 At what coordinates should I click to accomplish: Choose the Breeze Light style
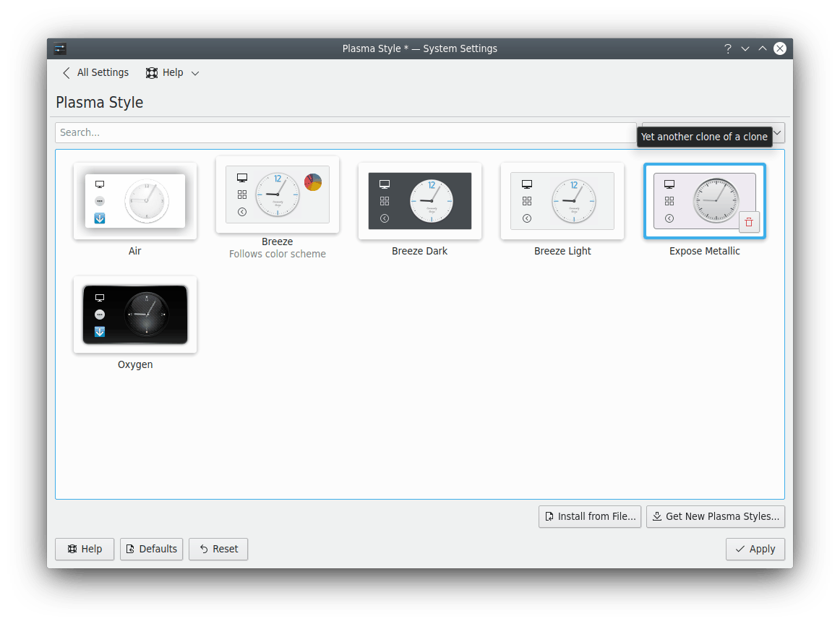pos(562,201)
